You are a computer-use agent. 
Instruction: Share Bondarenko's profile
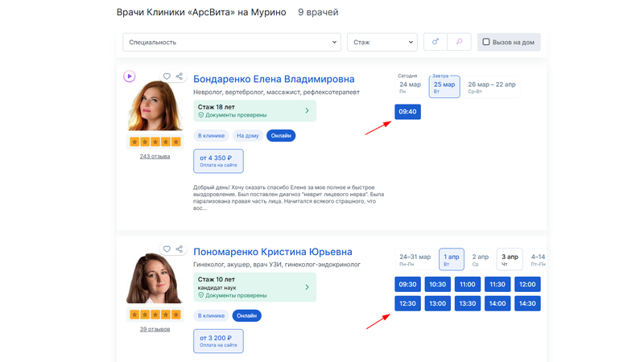pyautogui.click(x=180, y=76)
